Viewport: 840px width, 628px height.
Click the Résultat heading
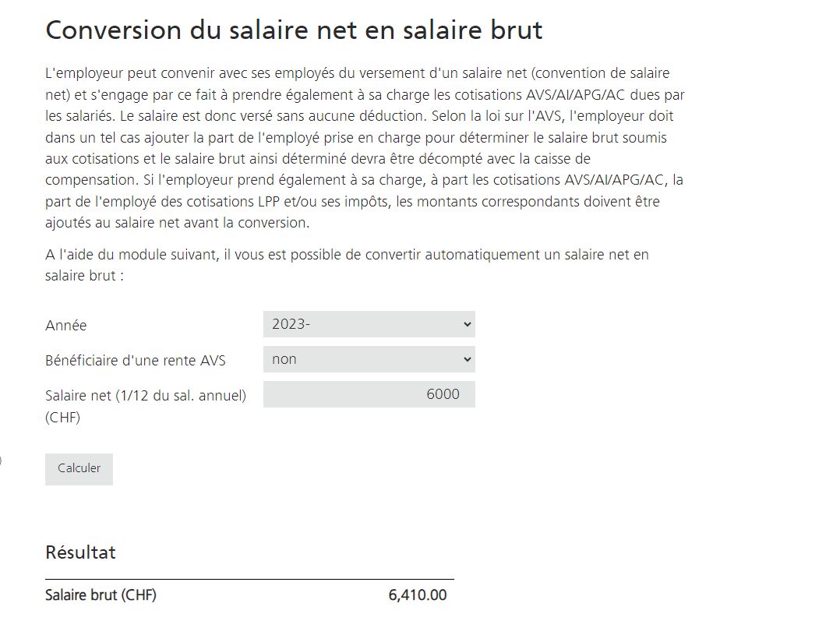point(80,552)
